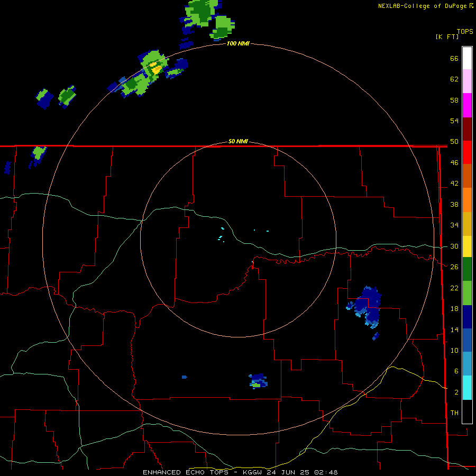476x476 pixels.
Task: Click the '22' legend value
Action: pyautogui.click(x=454, y=288)
